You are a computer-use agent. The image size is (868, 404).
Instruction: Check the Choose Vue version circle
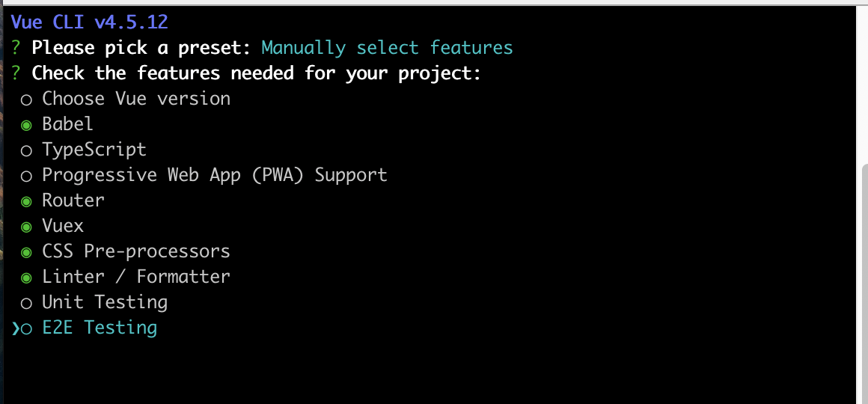coord(26,100)
